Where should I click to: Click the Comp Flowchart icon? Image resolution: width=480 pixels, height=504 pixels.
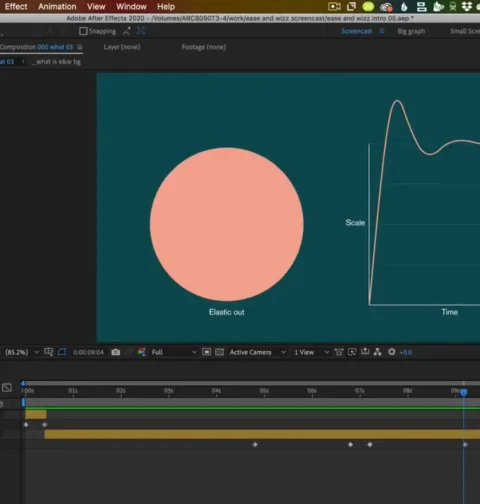tap(378, 352)
